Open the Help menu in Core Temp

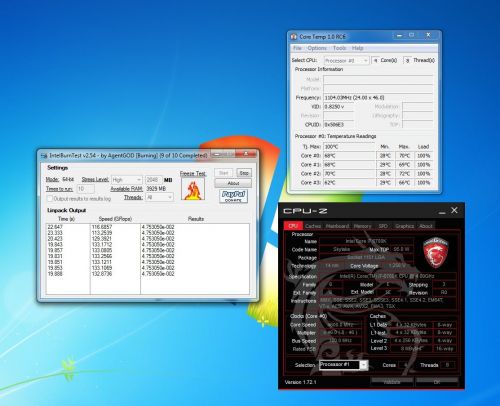357,48
